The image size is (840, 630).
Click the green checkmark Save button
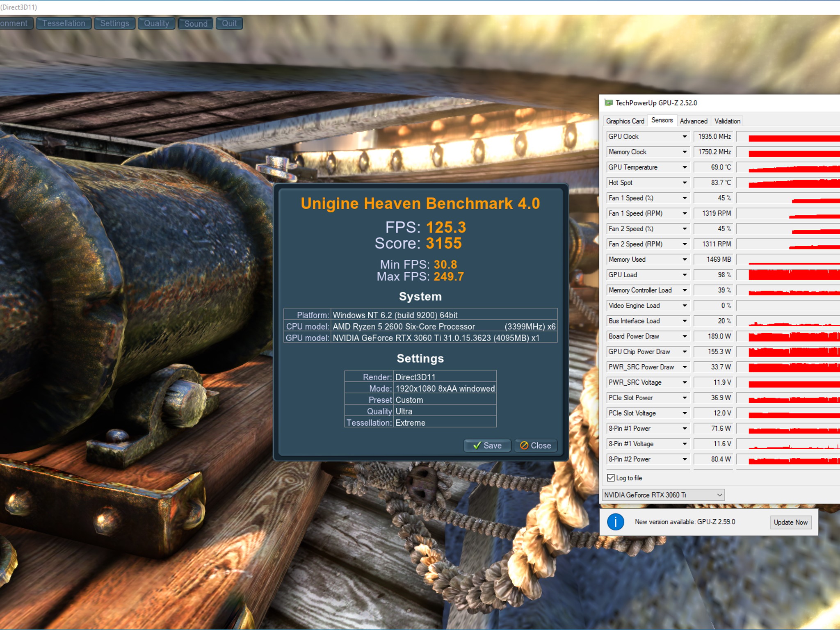[x=487, y=445]
